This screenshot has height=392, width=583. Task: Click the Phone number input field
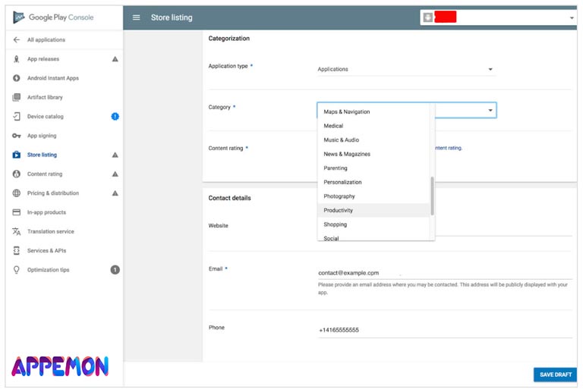pyautogui.click(x=445, y=330)
